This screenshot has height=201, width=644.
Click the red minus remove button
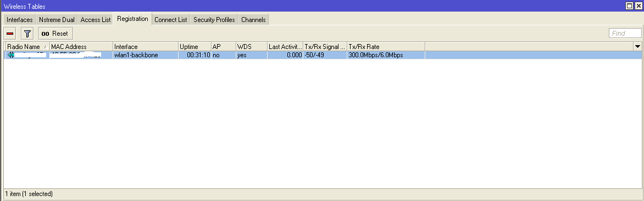10,34
